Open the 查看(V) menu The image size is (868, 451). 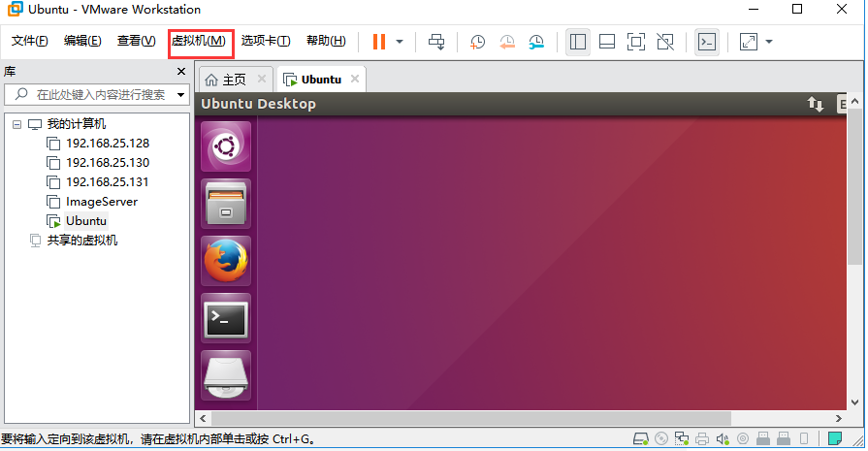pyautogui.click(x=136, y=41)
